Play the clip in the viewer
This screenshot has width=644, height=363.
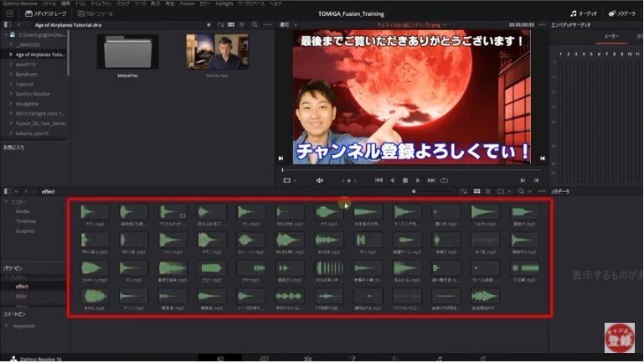[x=418, y=180]
